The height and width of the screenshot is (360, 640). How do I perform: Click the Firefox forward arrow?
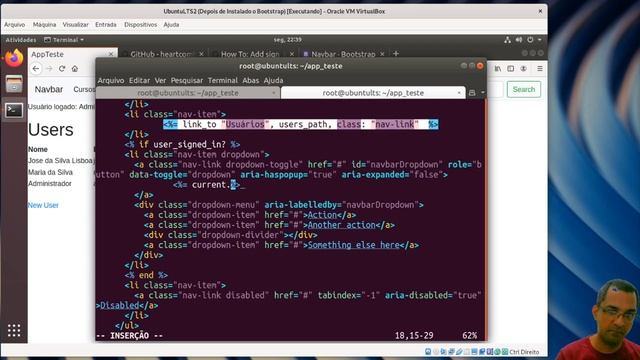tap(49, 69)
